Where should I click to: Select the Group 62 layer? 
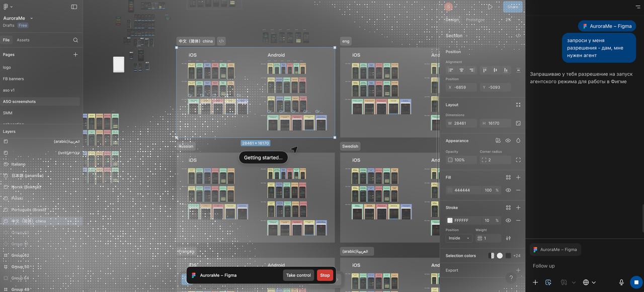(41, 255)
